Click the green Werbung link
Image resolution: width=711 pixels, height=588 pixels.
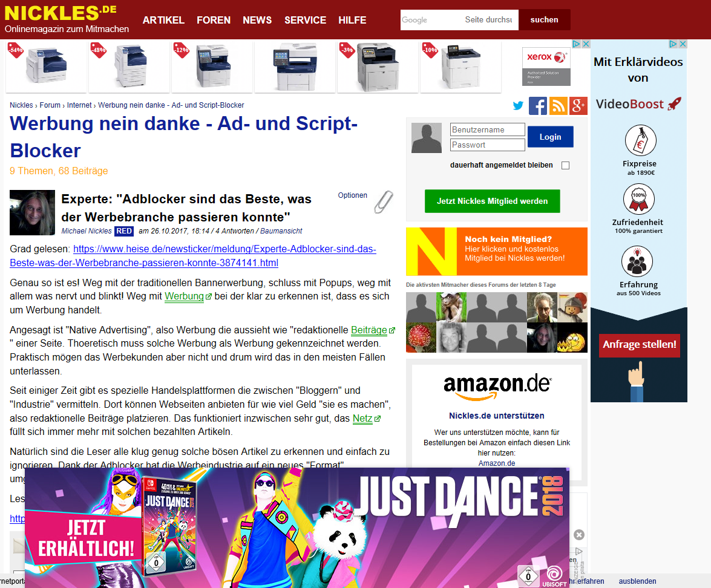pos(184,296)
